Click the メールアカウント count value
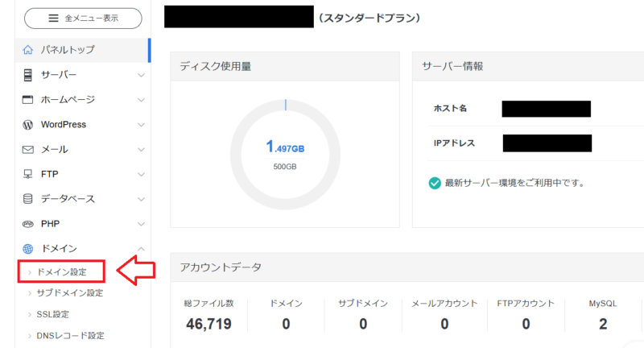This screenshot has height=348, width=644. [444, 324]
